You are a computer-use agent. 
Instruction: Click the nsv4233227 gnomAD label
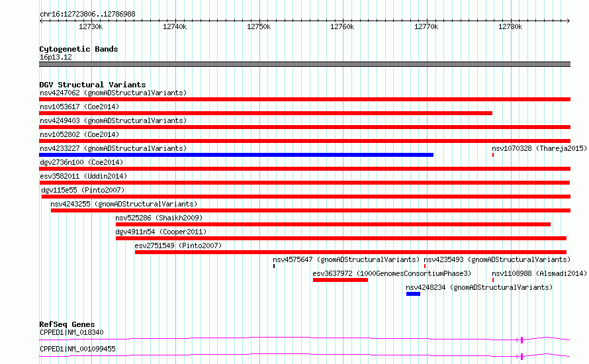click(113, 148)
